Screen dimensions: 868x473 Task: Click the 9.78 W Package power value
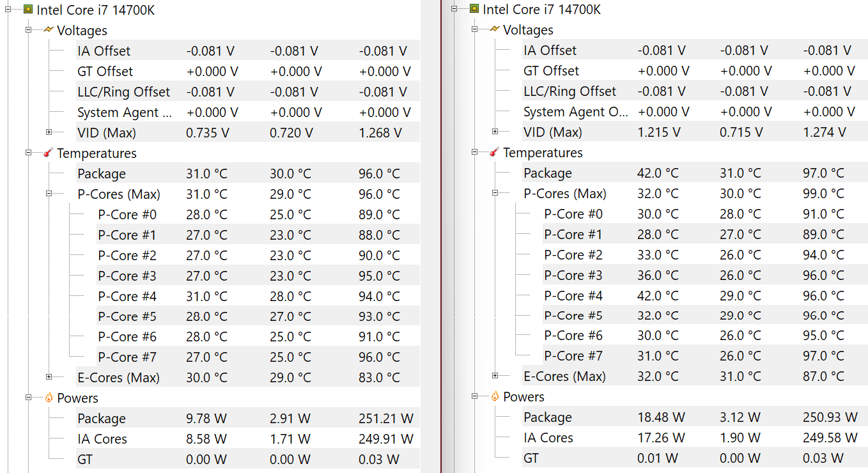pyautogui.click(x=206, y=419)
